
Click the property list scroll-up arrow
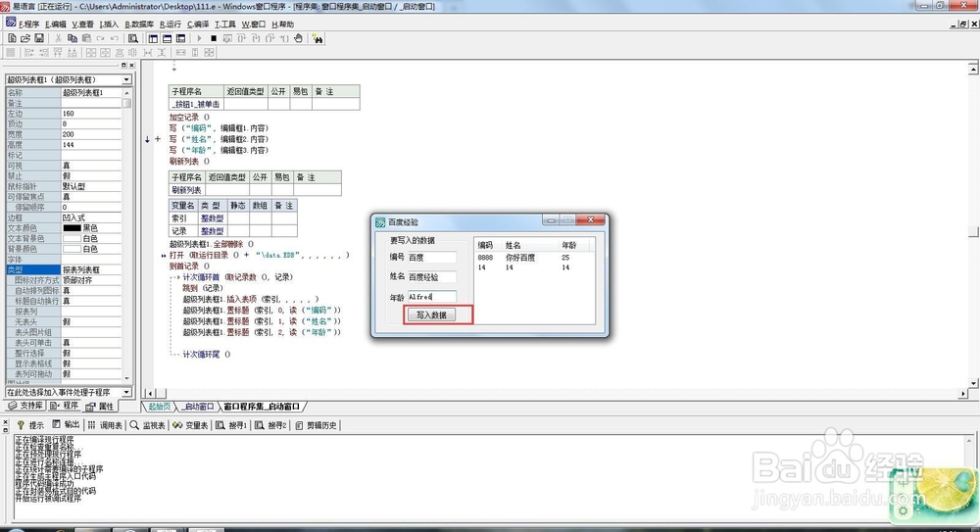tap(126, 92)
